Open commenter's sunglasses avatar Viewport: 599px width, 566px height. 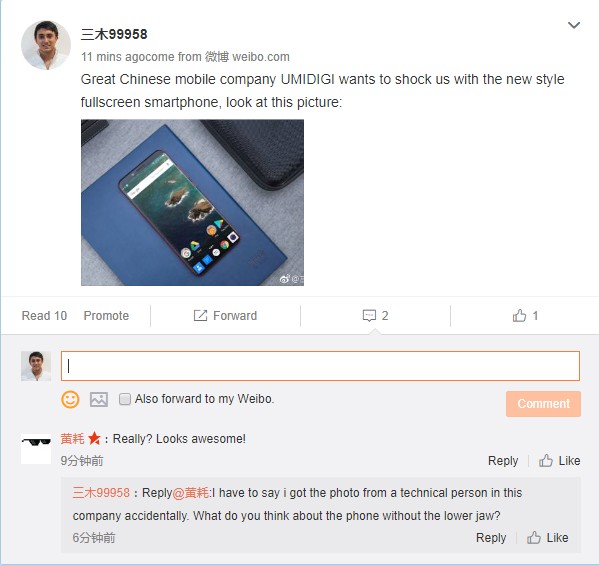tap(36, 449)
